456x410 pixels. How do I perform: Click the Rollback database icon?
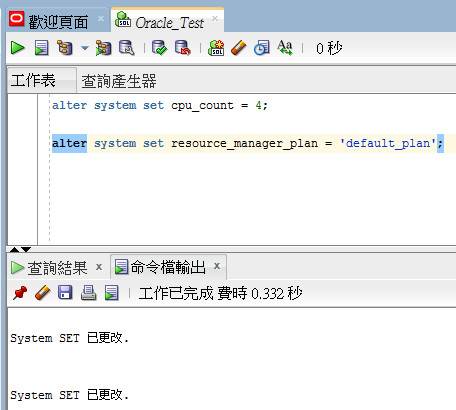click(183, 48)
